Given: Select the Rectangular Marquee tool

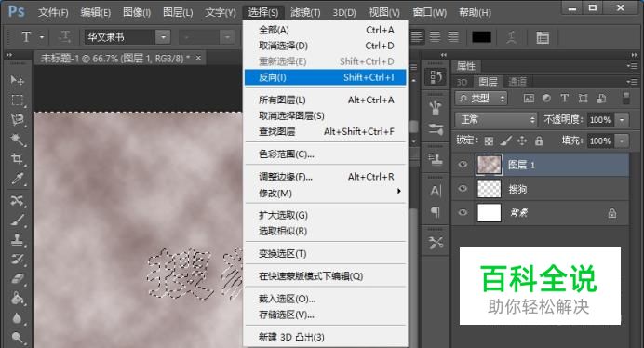Looking at the screenshot, I should coord(17,100).
